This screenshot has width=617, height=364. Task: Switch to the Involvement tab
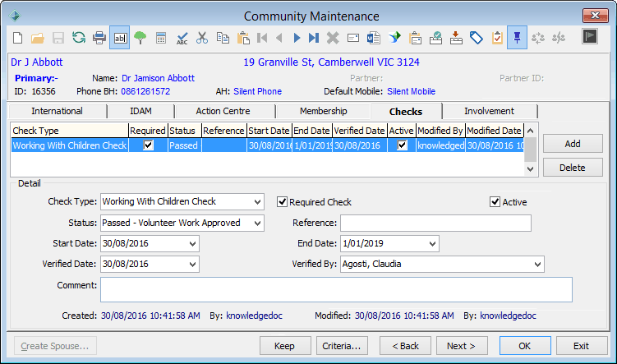click(x=489, y=112)
